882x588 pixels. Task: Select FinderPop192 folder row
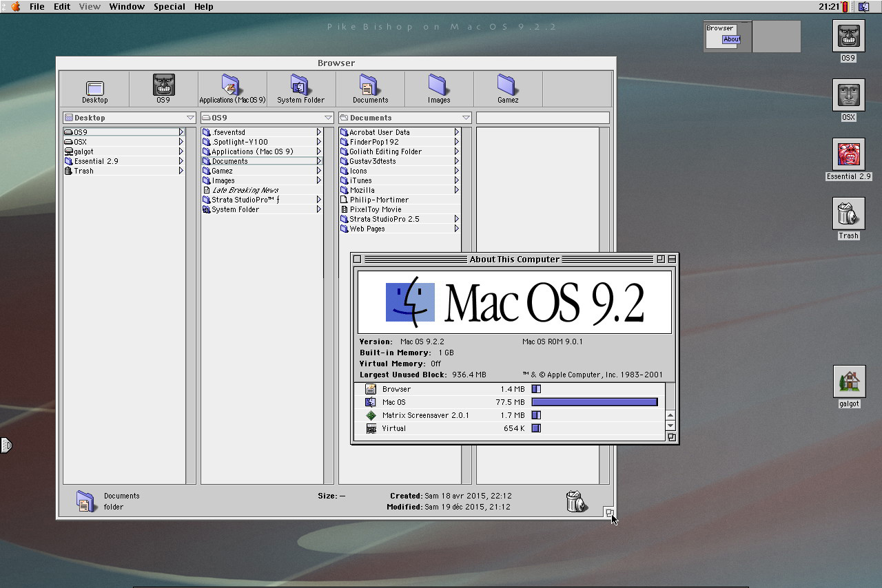click(x=400, y=142)
